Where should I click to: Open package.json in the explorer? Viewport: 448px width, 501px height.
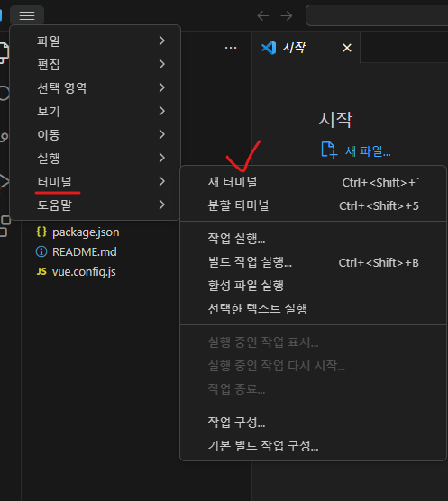coord(86,232)
